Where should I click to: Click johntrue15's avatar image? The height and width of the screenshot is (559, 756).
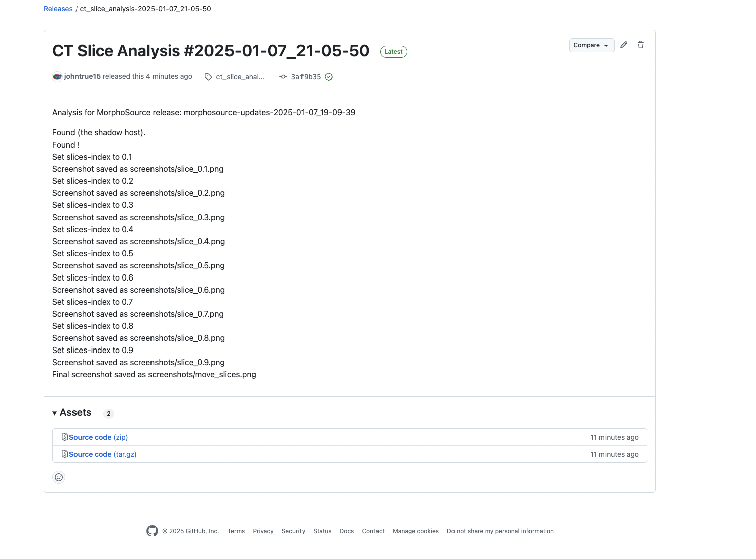57,77
